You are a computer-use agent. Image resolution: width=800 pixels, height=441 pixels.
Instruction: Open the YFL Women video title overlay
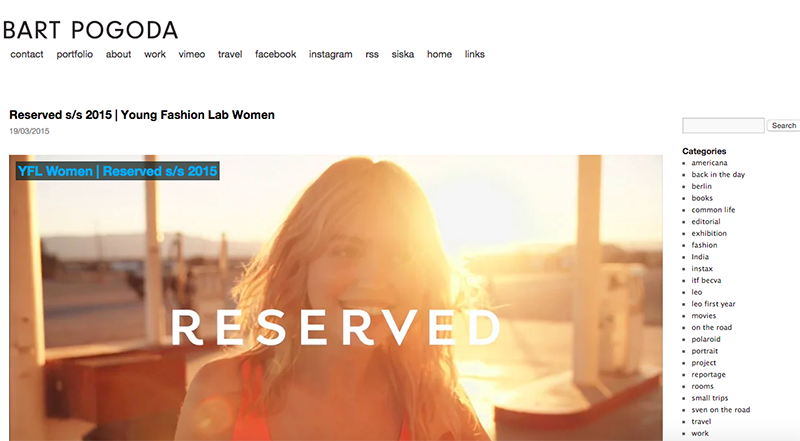[x=118, y=171]
